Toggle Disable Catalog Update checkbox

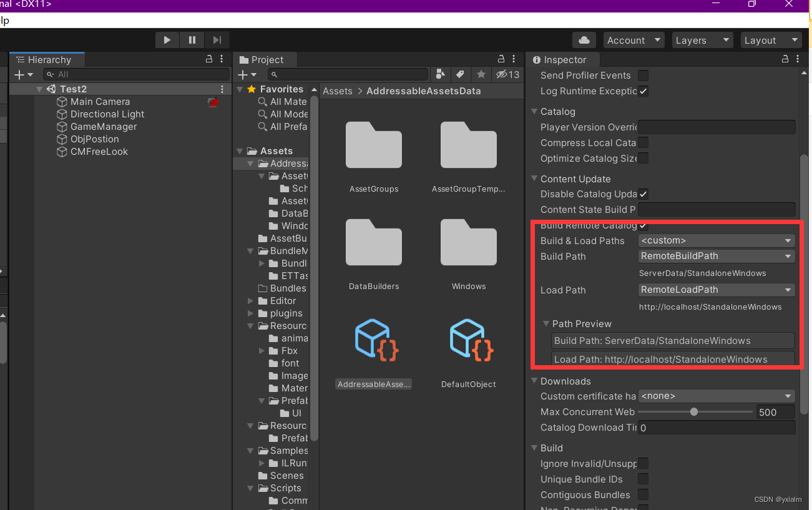[x=643, y=194]
